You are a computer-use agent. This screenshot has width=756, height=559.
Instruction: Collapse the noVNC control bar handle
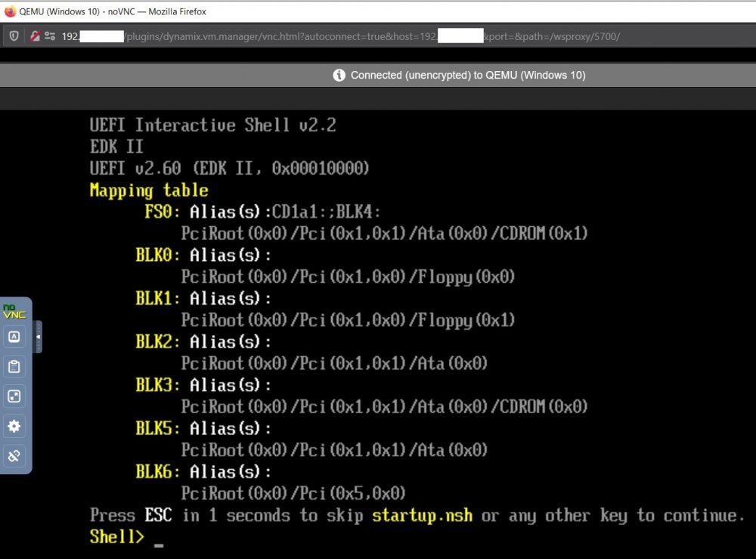tap(38, 337)
